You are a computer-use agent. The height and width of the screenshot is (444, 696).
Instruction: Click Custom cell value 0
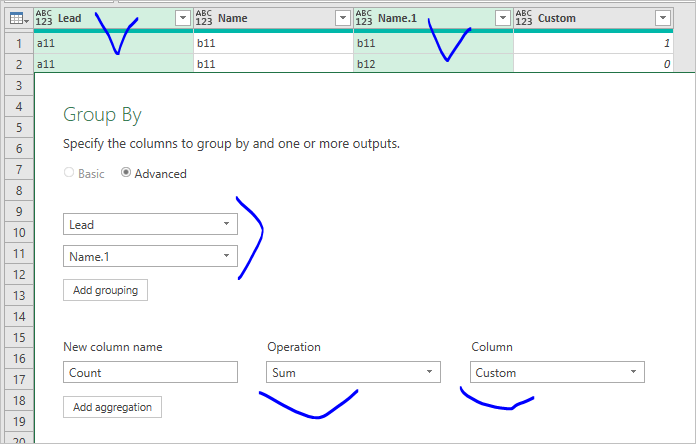593,63
